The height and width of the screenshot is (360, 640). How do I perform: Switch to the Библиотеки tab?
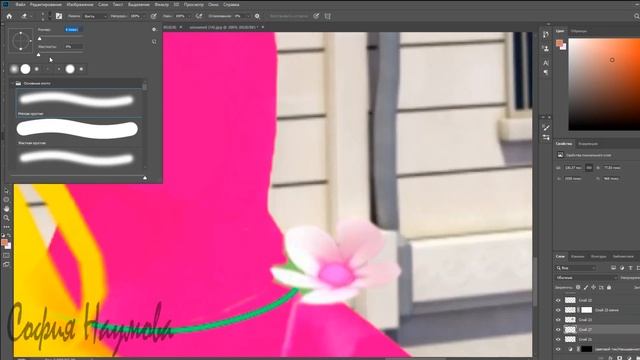(x=623, y=256)
